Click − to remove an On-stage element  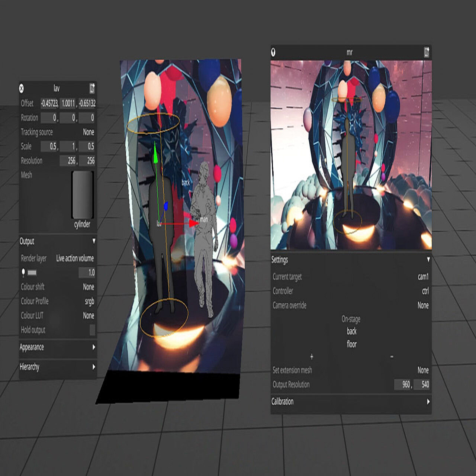[x=392, y=357]
